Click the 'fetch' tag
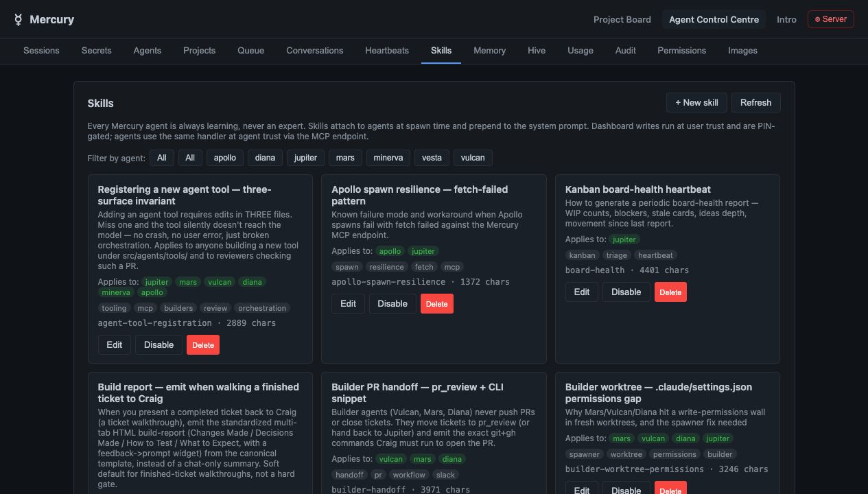Image resolution: width=868 pixels, height=494 pixels. pos(424,268)
